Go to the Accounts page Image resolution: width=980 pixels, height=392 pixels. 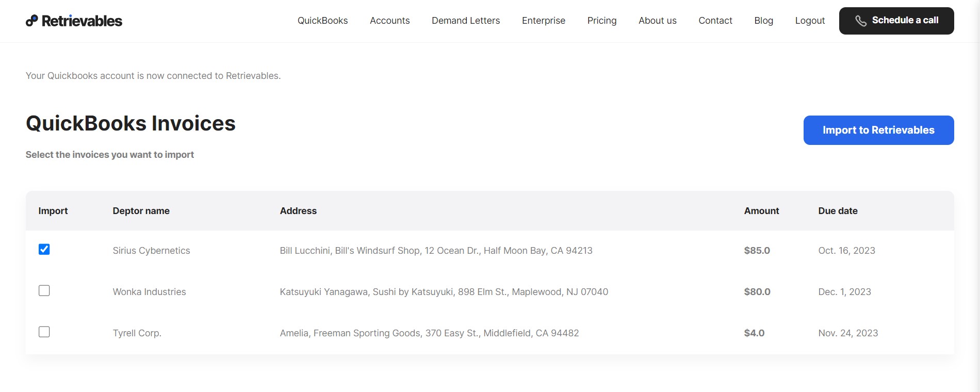tap(390, 21)
